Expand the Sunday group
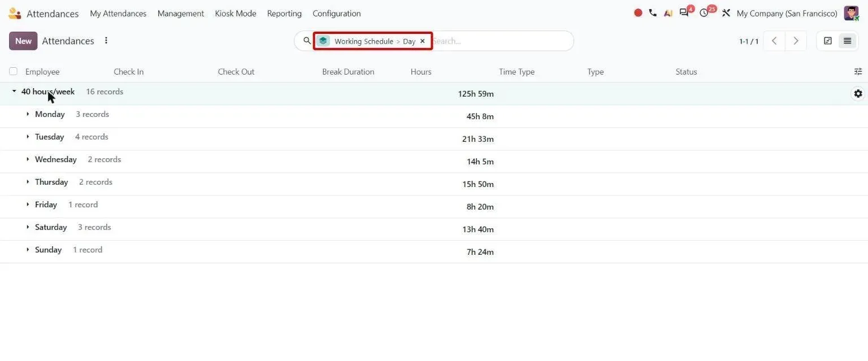This screenshot has width=868, height=361. click(28, 250)
